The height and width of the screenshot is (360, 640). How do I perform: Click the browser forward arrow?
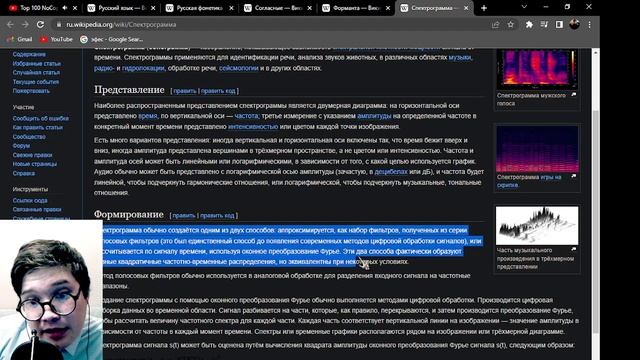(25, 24)
